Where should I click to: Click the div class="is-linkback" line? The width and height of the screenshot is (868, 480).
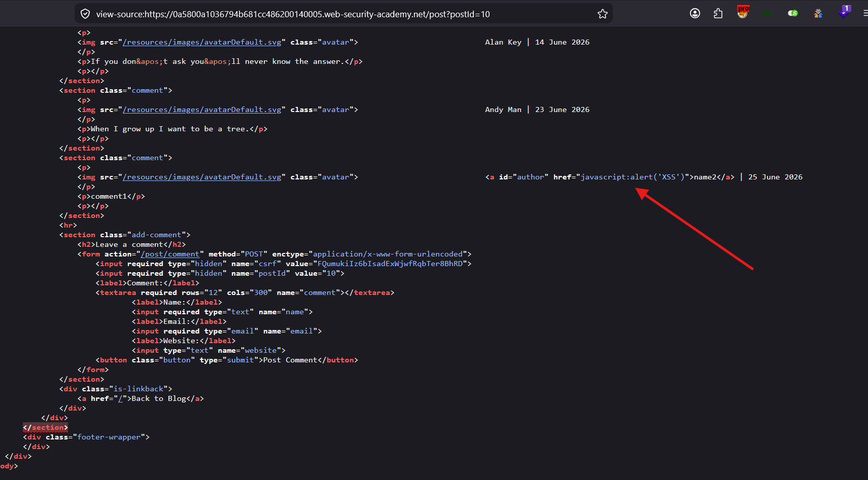pos(116,389)
